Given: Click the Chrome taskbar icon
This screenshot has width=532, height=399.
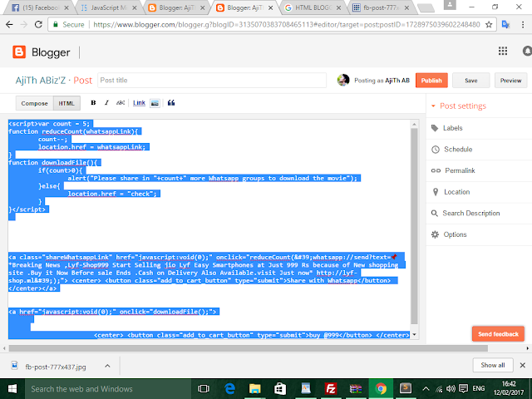Looking at the screenshot, I should click(x=381, y=389).
